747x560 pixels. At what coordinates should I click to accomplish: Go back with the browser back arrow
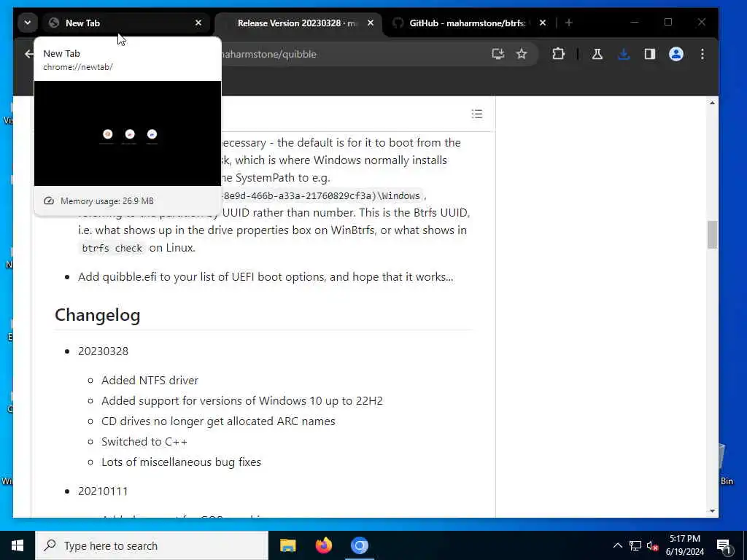pyautogui.click(x=29, y=54)
